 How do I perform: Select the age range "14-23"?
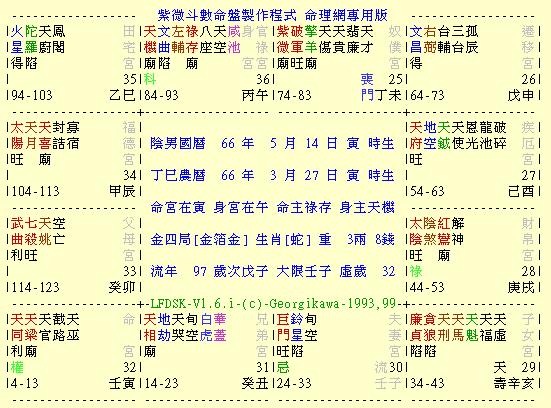[161, 383]
